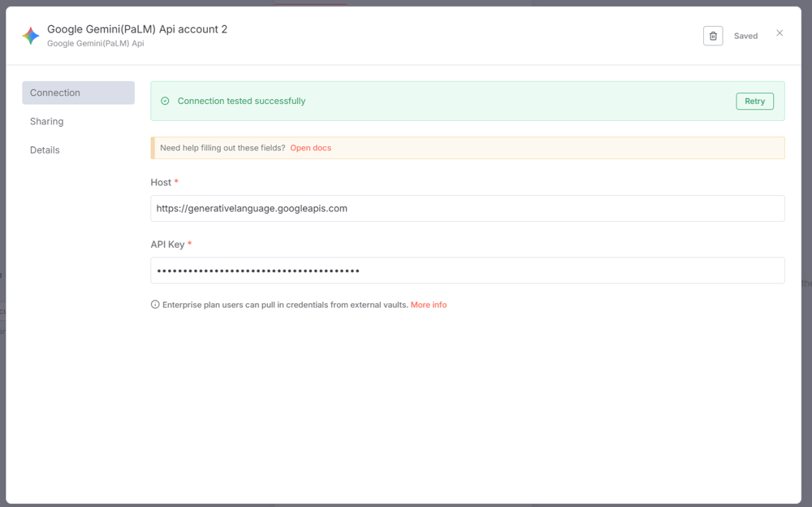This screenshot has height=507, width=812.
Task: Rename credential by clicking its title
Action: [137, 29]
